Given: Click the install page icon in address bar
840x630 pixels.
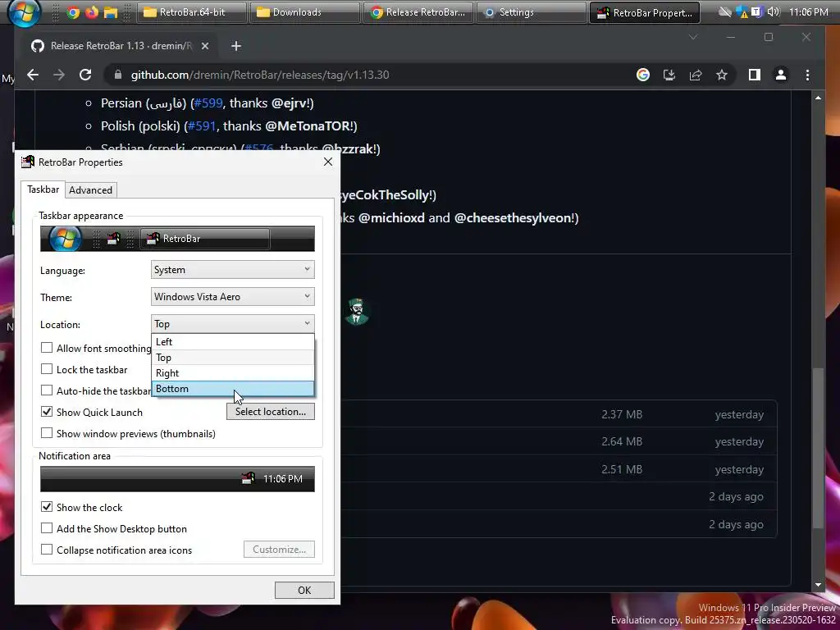Looking at the screenshot, I should tap(669, 75).
